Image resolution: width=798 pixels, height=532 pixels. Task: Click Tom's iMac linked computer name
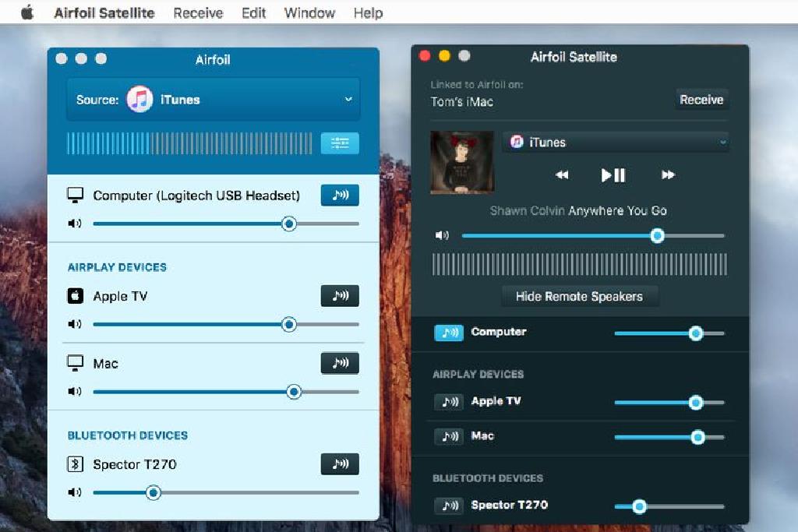tap(462, 102)
